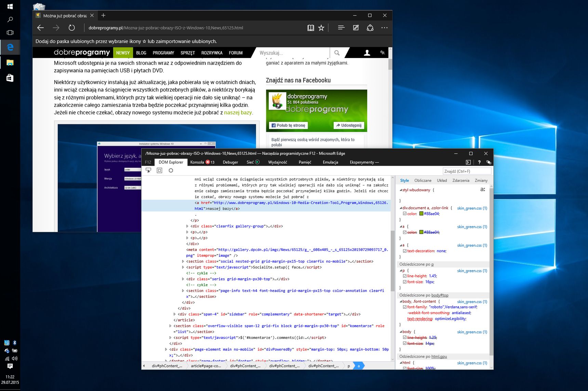Click the Edge refresh icon
Image resolution: width=588 pixels, height=391 pixels.
point(71,28)
